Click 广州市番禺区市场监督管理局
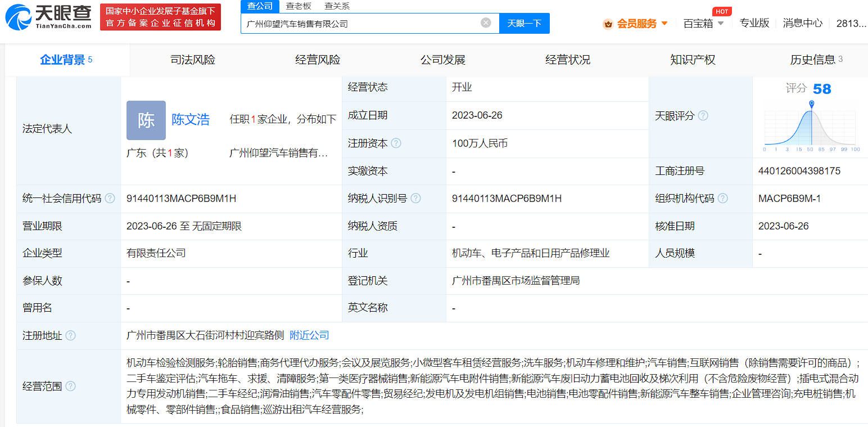 click(x=516, y=281)
